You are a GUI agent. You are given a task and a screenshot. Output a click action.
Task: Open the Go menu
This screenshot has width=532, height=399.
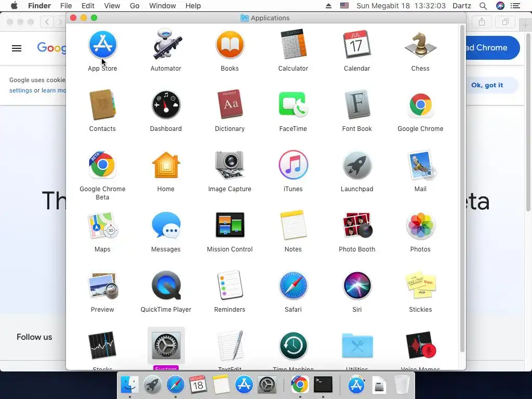click(x=135, y=6)
